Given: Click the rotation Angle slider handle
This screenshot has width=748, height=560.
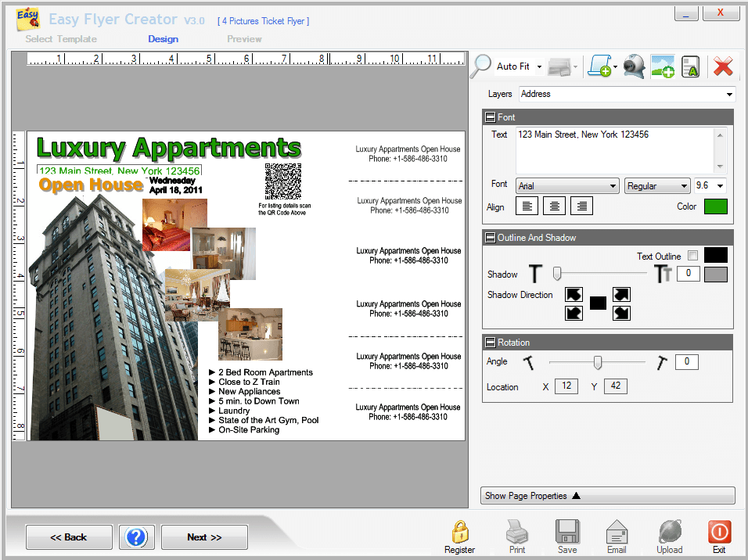Looking at the screenshot, I should click(x=597, y=363).
